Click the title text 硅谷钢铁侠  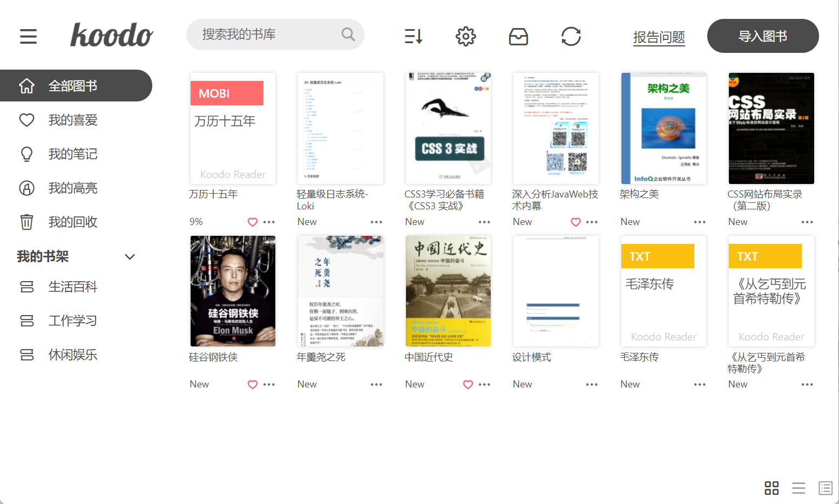click(214, 357)
